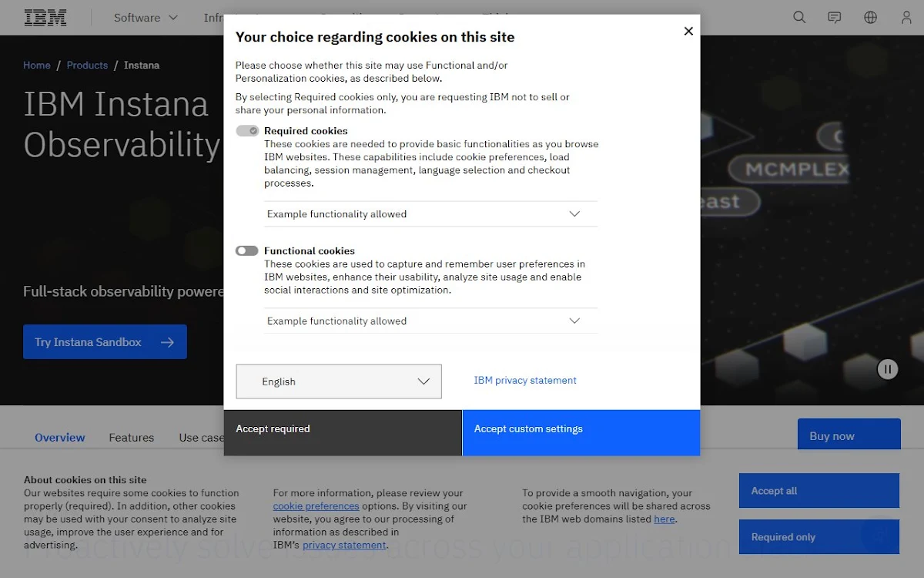Screen dimensions: 924x578
Task: Click the dialog heading about cookie choice
Action: coord(375,37)
